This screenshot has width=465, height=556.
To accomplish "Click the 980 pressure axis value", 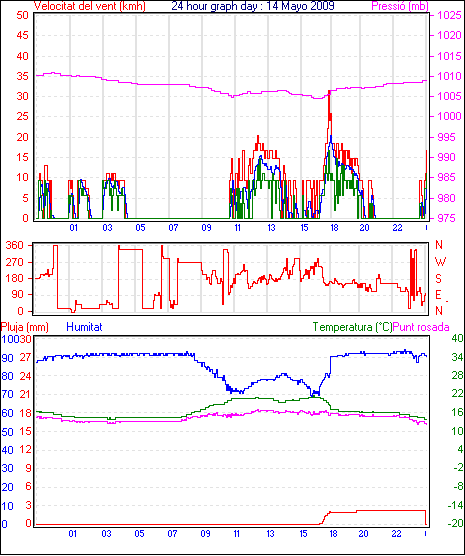I will pyautogui.click(x=447, y=198).
